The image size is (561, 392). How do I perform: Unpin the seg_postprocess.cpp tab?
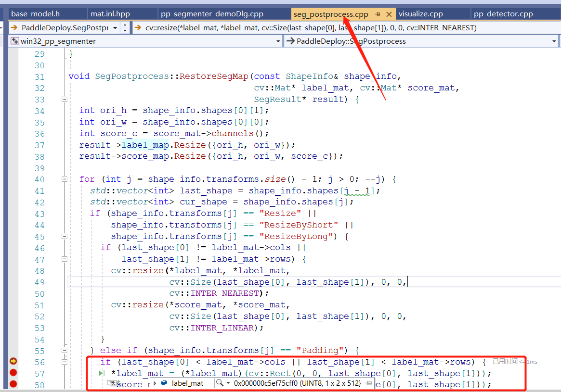pyautogui.click(x=378, y=14)
